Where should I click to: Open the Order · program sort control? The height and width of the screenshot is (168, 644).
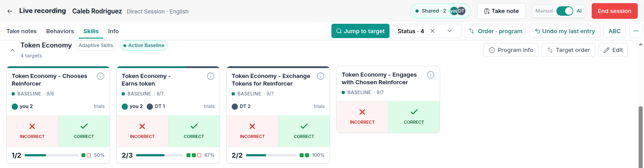click(496, 31)
